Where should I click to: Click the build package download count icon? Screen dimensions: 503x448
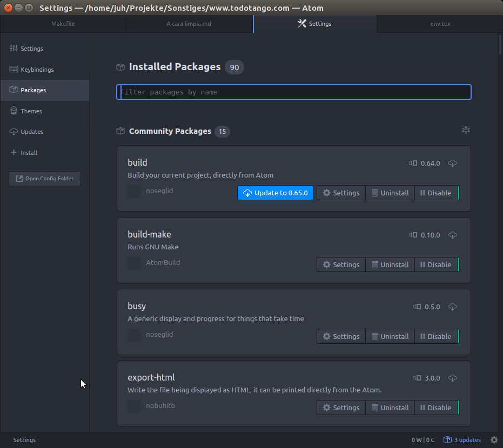453,164
